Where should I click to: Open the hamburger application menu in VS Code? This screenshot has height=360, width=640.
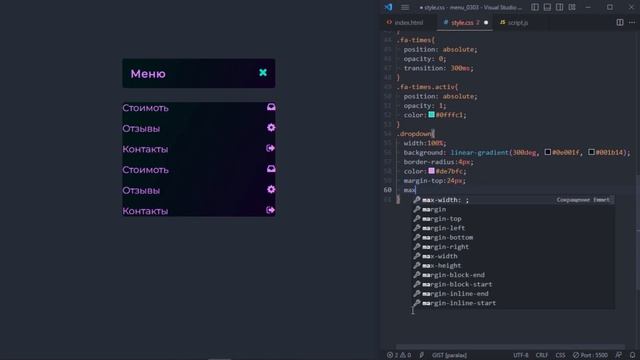(405, 7)
